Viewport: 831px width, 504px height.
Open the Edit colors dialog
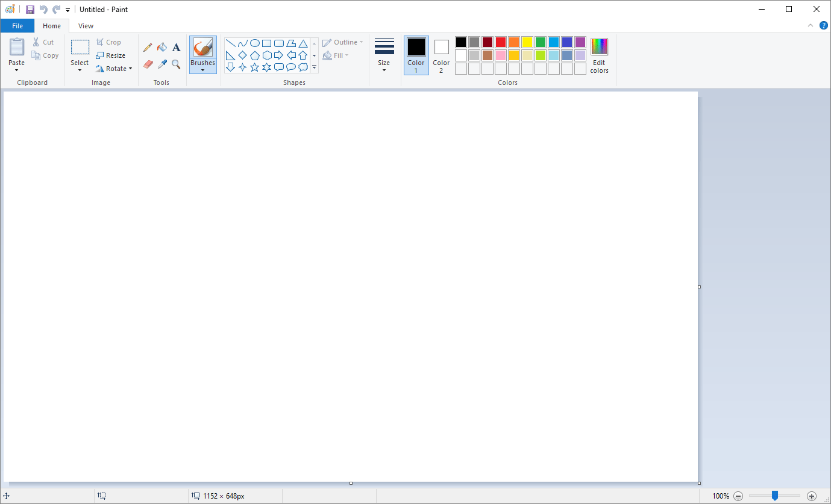click(599, 55)
